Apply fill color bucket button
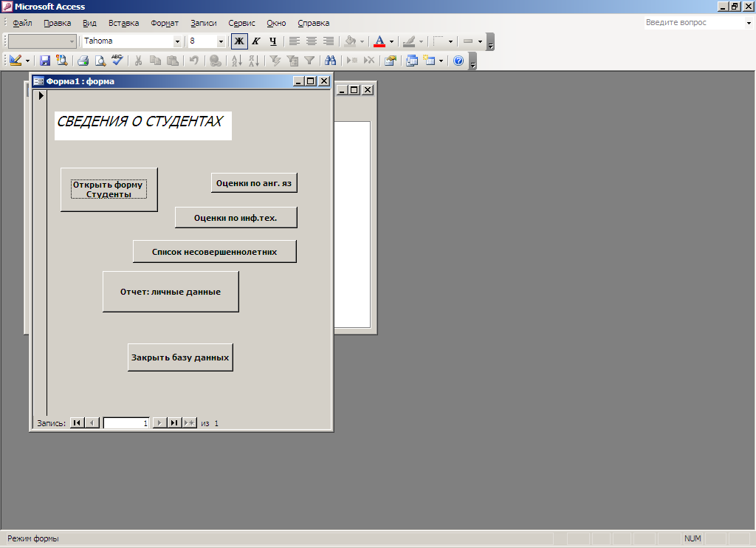 351,41
